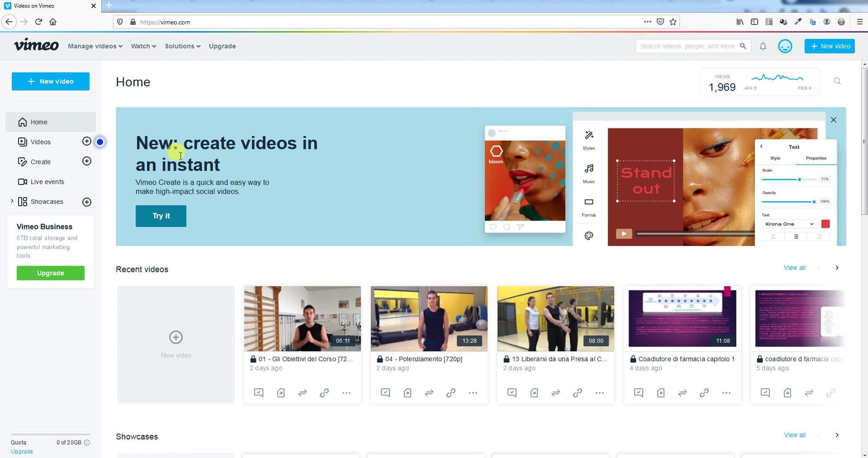Copy link icon for 01 - Gli Obiettivi video
Viewport: 868px width, 458px height.
[x=324, y=393]
